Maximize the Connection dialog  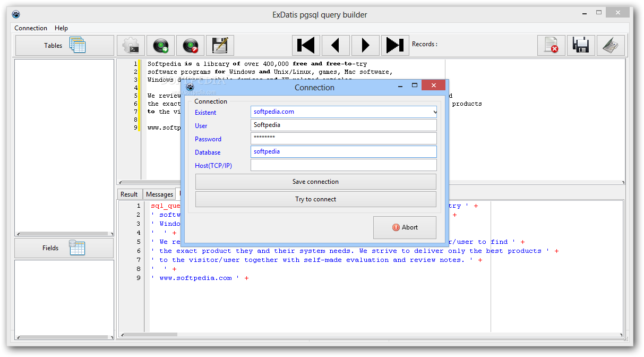tap(415, 86)
